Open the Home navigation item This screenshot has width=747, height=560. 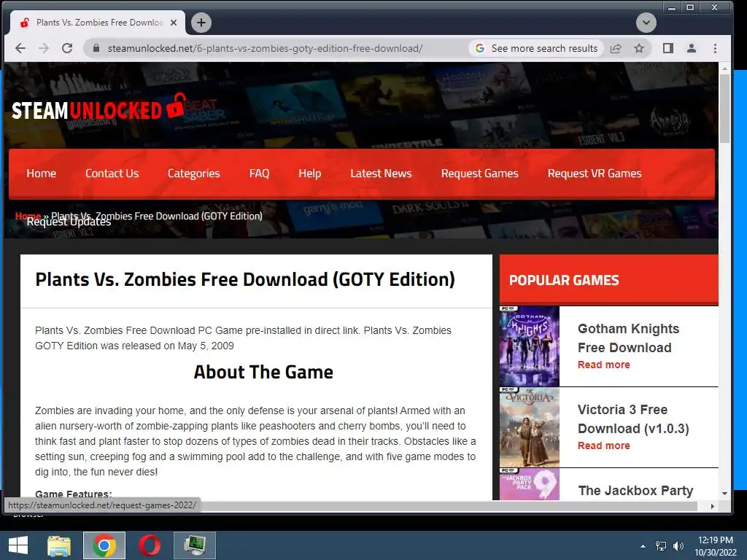pyautogui.click(x=42, y=174)
